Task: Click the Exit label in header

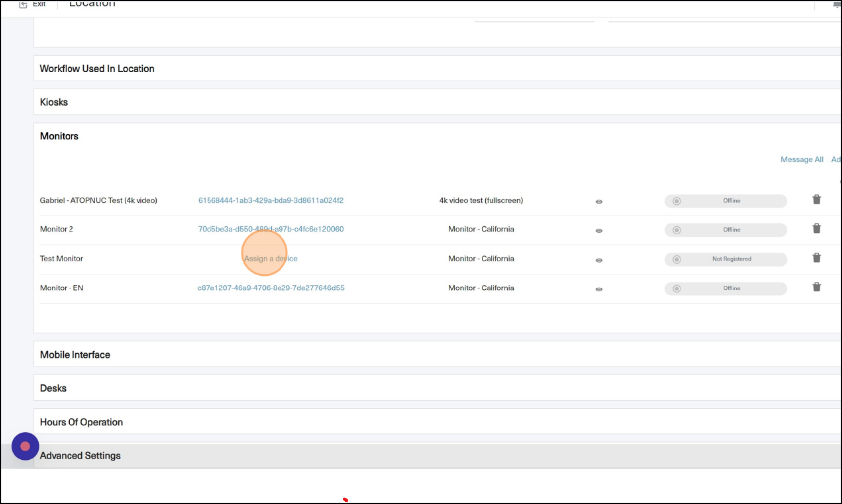Action: [39, 4]
